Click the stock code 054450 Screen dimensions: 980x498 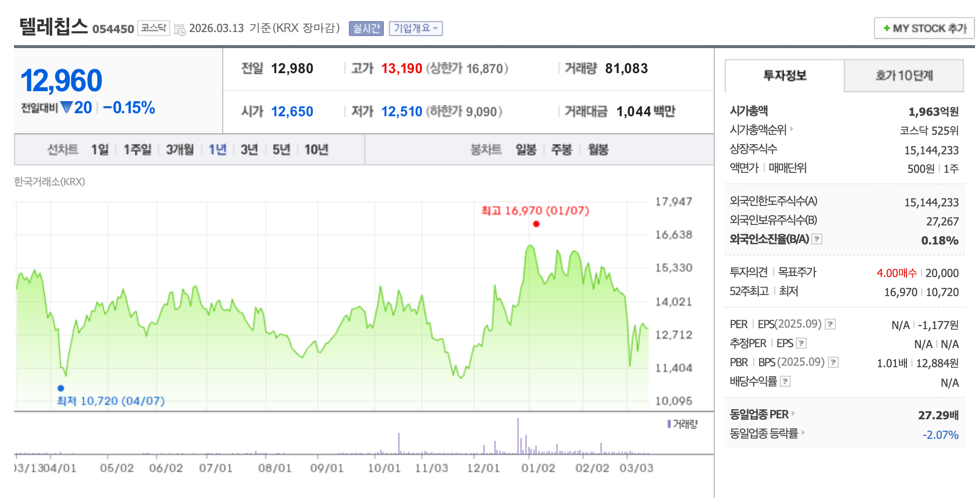[x=113, y=29]
